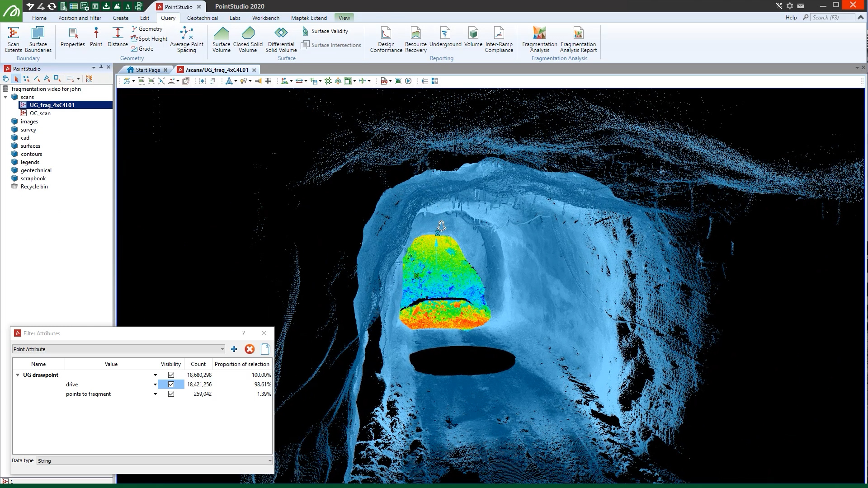868x488 pixels.
Task: Toggle visibility checkbox for drive
Action: coord(171,385)
